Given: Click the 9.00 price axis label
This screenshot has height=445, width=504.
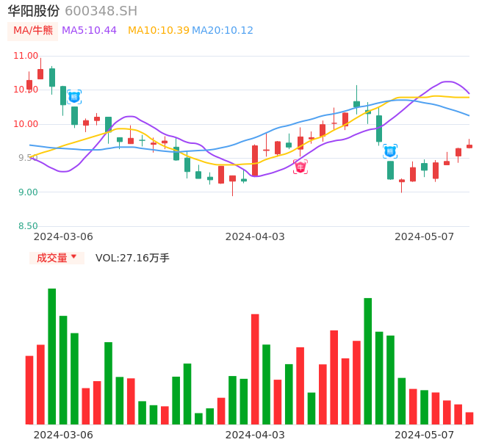Looking at the screenshot, I should 28,192.
